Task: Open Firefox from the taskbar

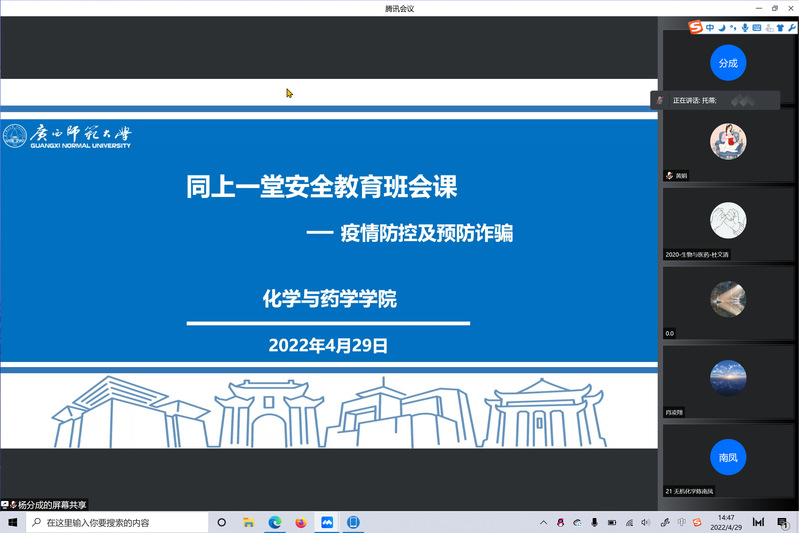Action: 301,522
